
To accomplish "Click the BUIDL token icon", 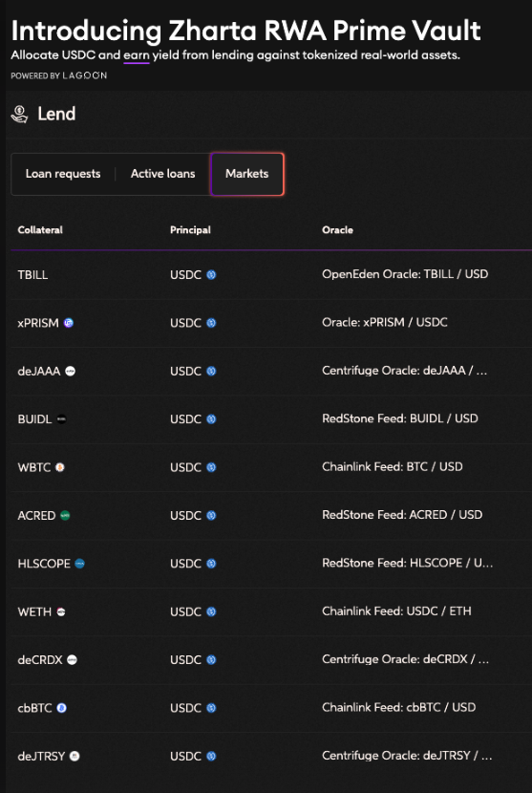I will pyautogui.click(x=61, y=418).
